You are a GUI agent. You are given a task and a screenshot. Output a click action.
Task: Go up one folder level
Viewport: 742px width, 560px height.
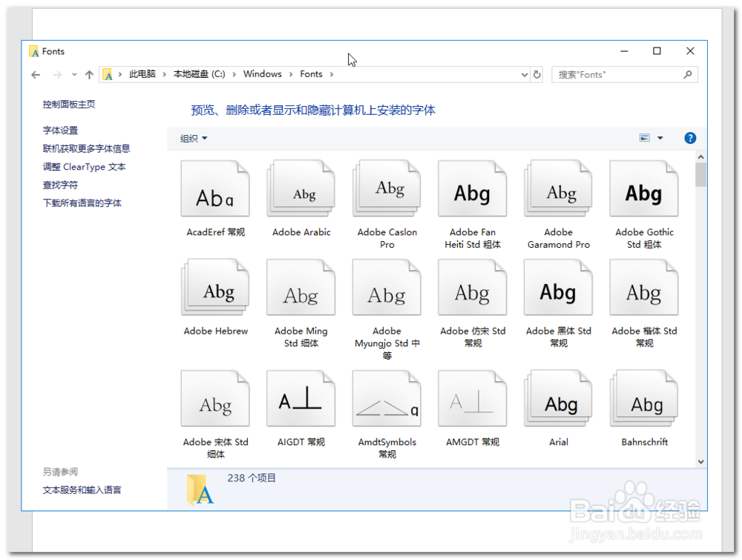89,75
